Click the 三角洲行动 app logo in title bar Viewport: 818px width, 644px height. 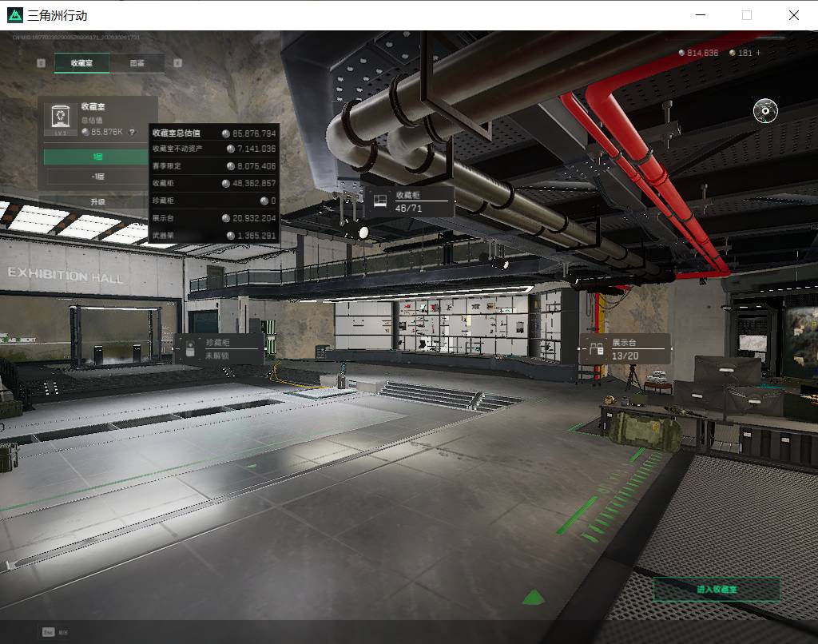[14, 15]
